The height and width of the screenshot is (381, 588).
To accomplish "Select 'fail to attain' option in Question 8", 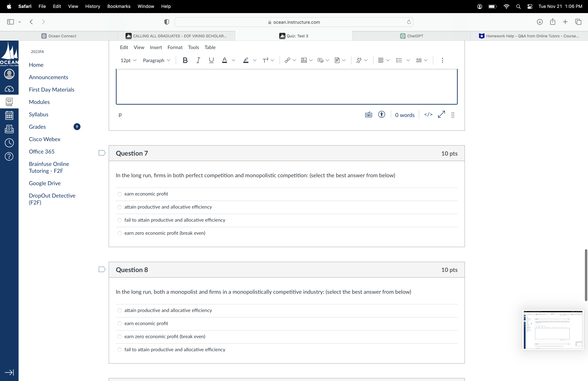I will pyautogui.click(x=119, y=350).
